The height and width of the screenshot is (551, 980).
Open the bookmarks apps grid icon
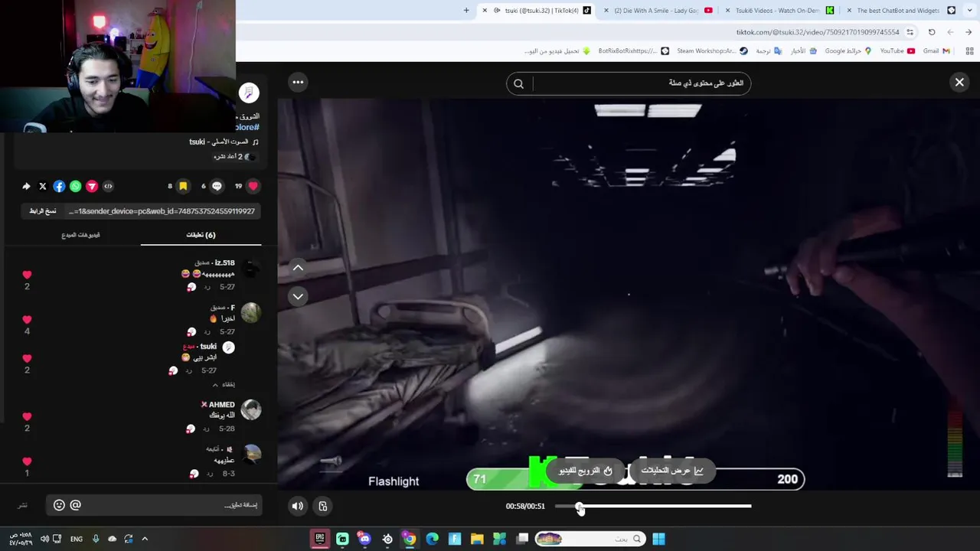(969, 51)
